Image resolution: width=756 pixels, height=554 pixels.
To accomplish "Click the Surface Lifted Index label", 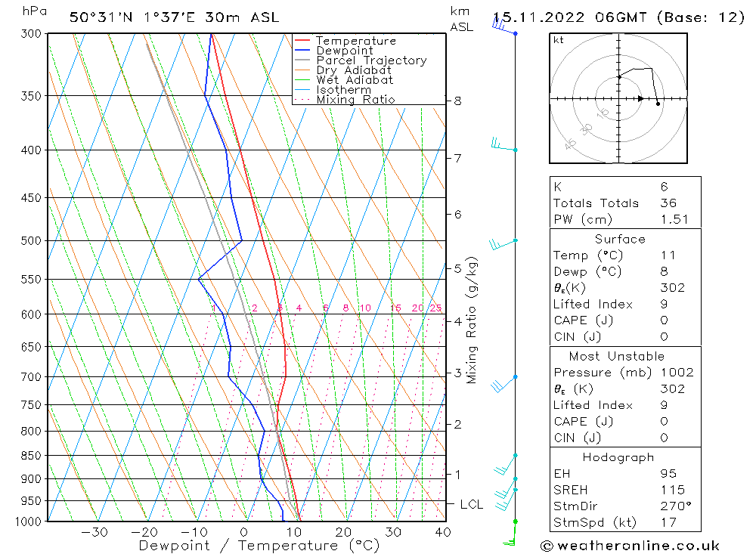I will pos(593,305).
